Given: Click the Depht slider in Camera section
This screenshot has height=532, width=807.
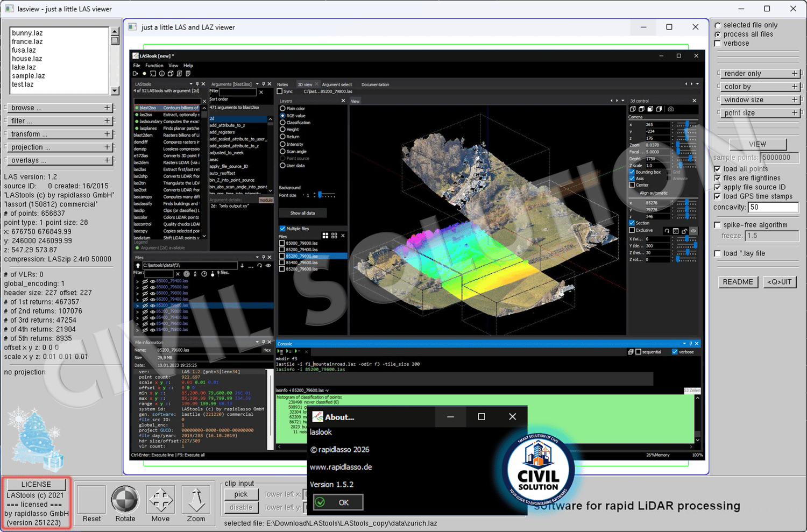Looking at the screenshot, I should [687, 159].
